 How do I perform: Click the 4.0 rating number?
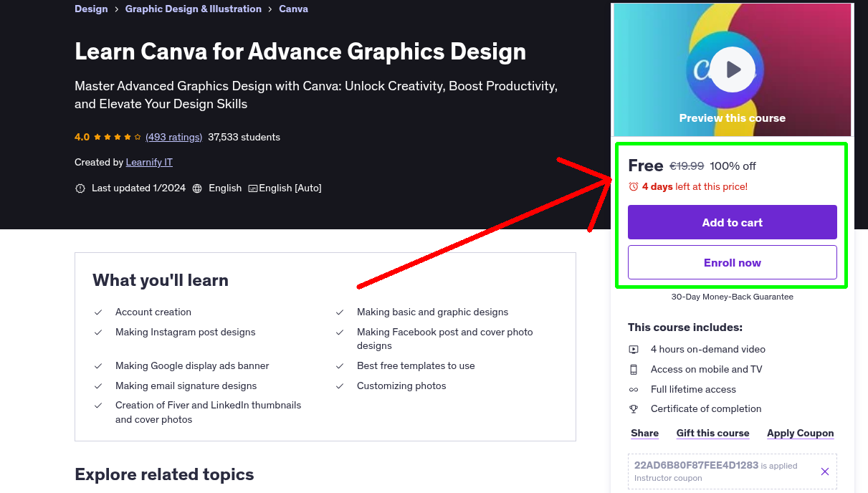coord(82,137)
